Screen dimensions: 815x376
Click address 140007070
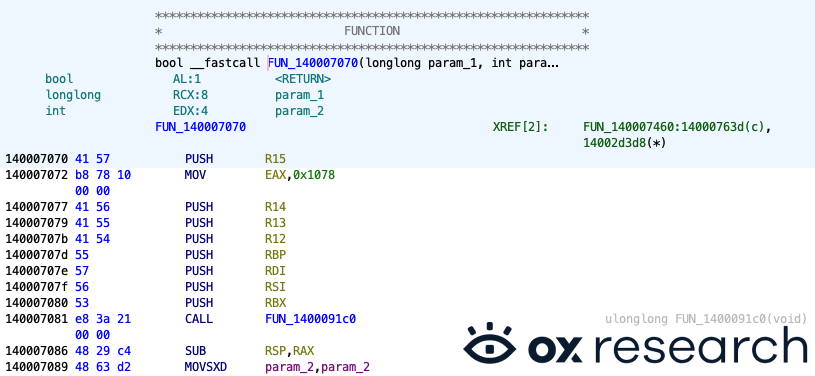37,159
